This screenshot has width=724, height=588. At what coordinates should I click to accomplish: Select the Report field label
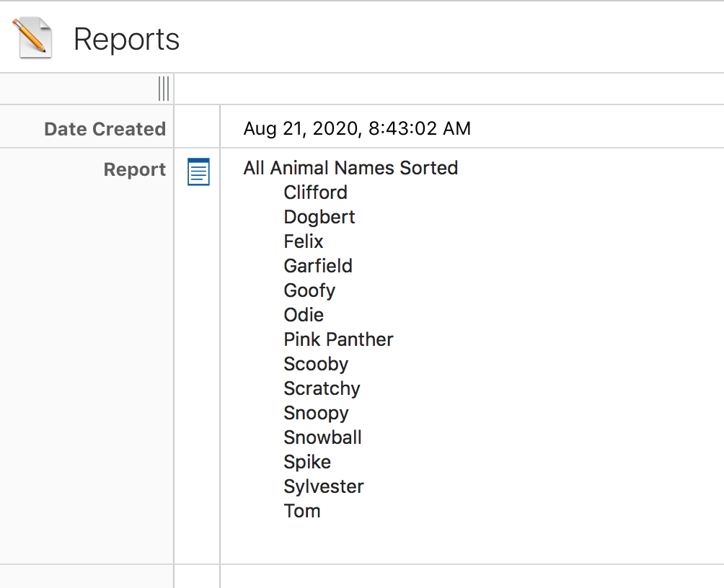[134, 169]
